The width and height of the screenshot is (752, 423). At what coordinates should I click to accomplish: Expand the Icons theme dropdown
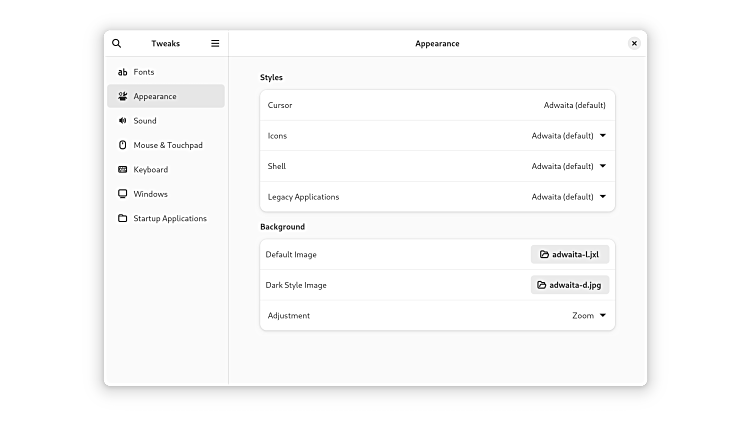[x=569, y=136]
